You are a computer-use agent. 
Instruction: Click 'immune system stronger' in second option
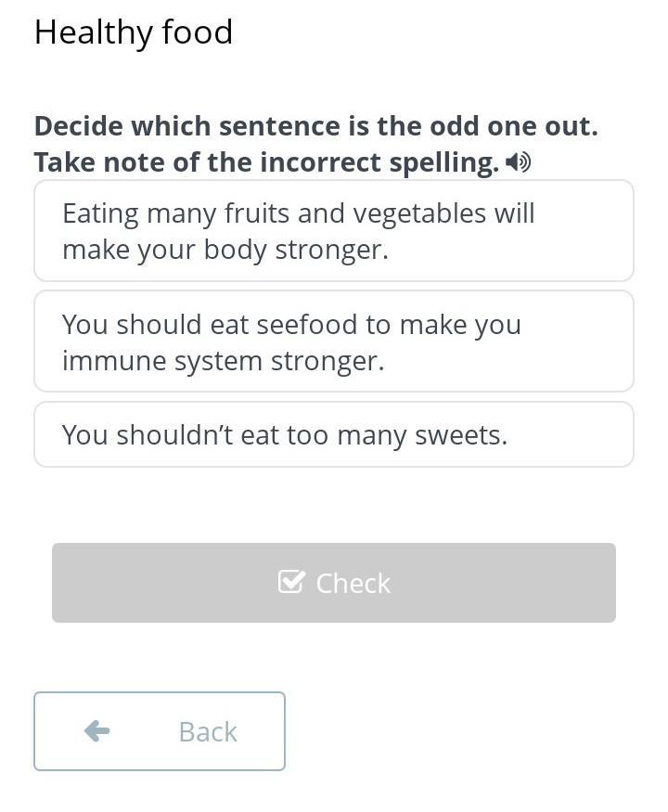click(x=223, y=361)
